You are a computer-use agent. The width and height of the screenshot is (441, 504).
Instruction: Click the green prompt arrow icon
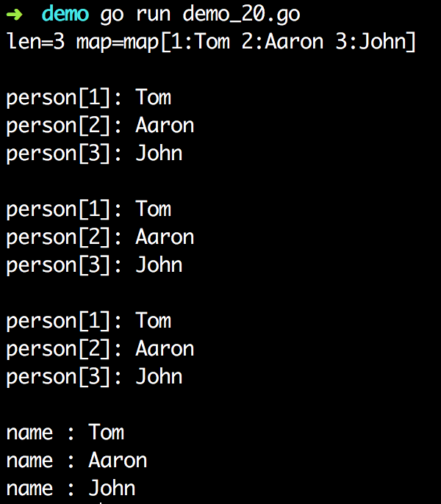point(15,14)
